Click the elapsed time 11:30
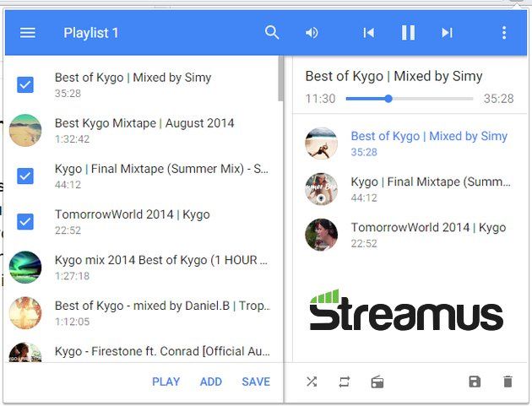The height and width of the screenshot is (406, 532). click(320, 99)
